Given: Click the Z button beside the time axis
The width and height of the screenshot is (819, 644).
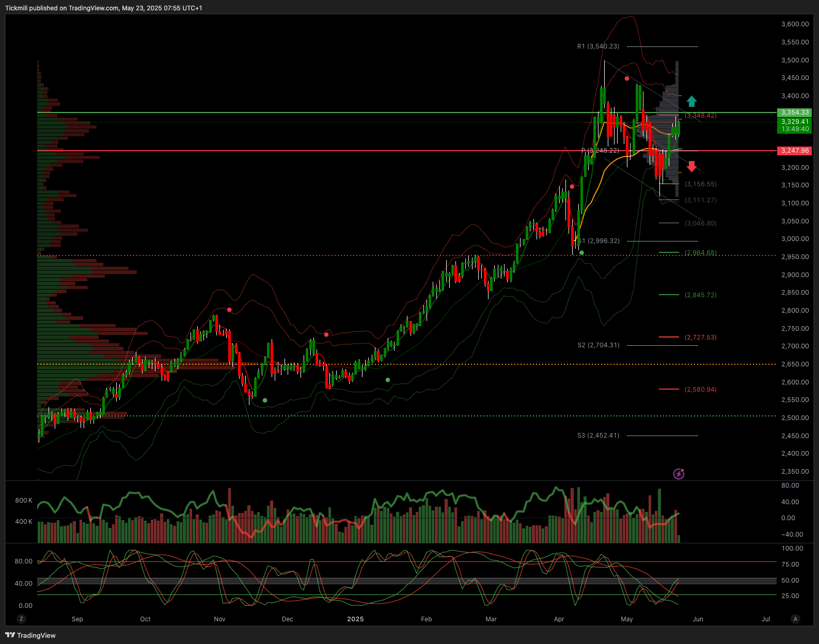Looking at the screenshot, I should point(21,619).
